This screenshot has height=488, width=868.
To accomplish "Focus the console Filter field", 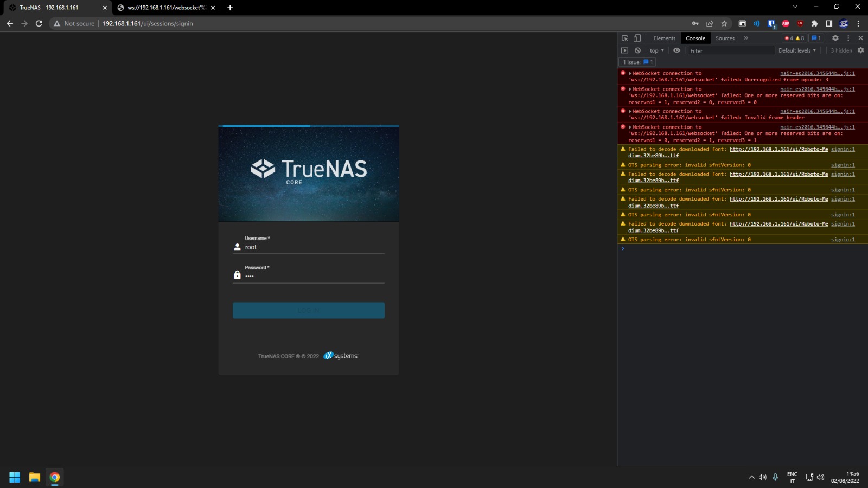I will 731,50.
